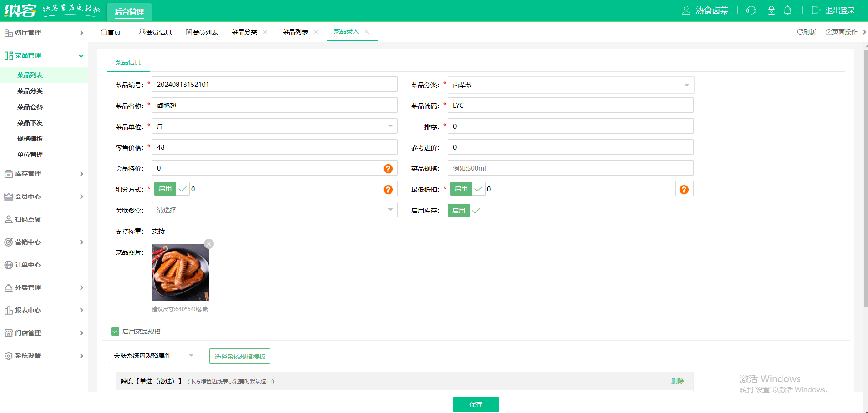Click the 系统设置 gear icon
The image size is (868, 413).
click(x=8, y=356)
